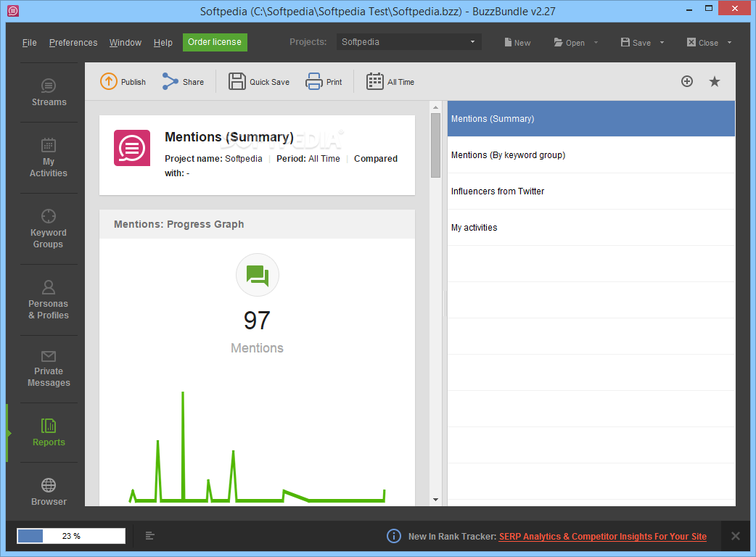
Task: Click the Share report icon
Action: [x=170, y=81]
